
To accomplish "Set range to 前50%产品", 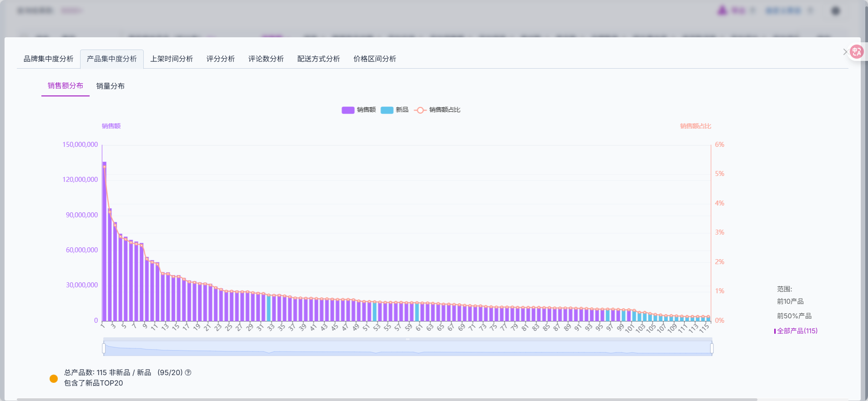I will [794, 316].
